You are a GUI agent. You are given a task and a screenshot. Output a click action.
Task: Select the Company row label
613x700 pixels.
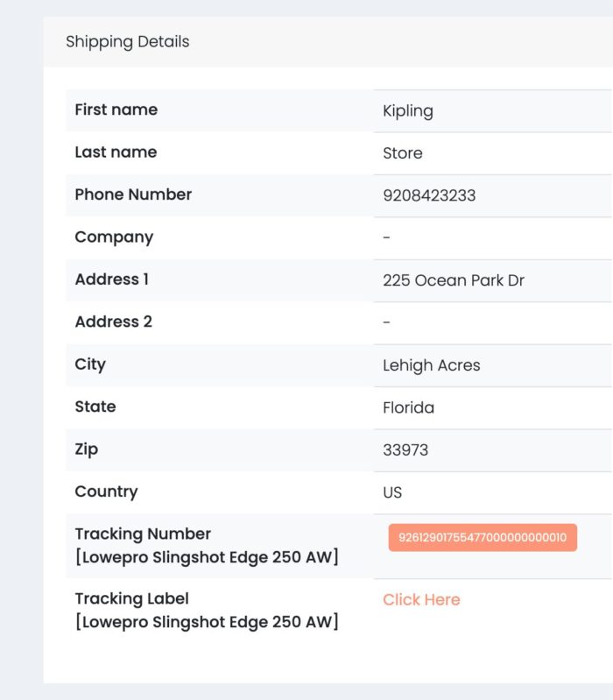pyautogui.click(x=114, y=237)
